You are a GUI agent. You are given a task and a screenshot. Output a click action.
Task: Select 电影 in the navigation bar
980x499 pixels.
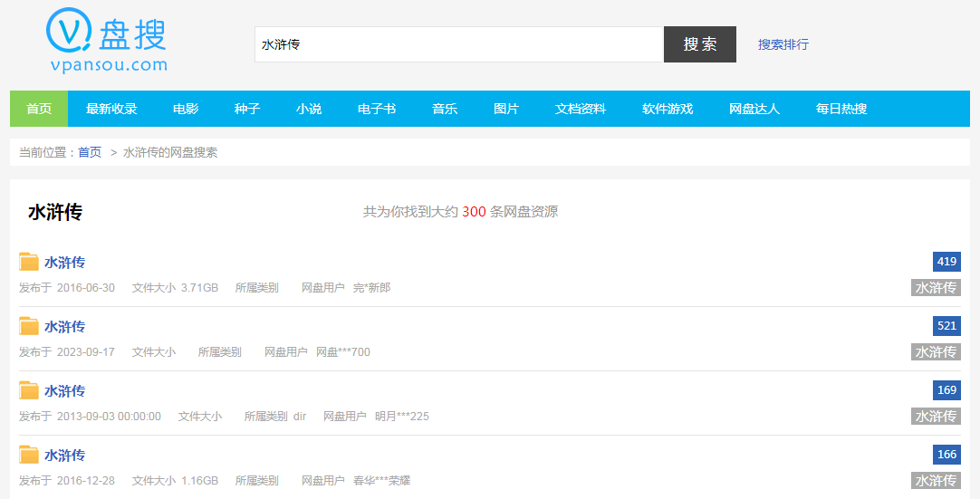click(x=186, y=109)
